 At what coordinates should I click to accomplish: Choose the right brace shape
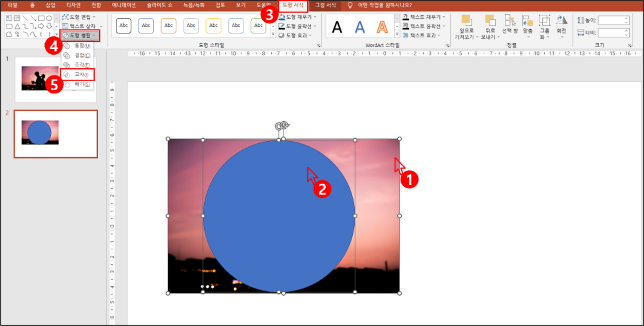pyautogui.click(x=50, y=34)
